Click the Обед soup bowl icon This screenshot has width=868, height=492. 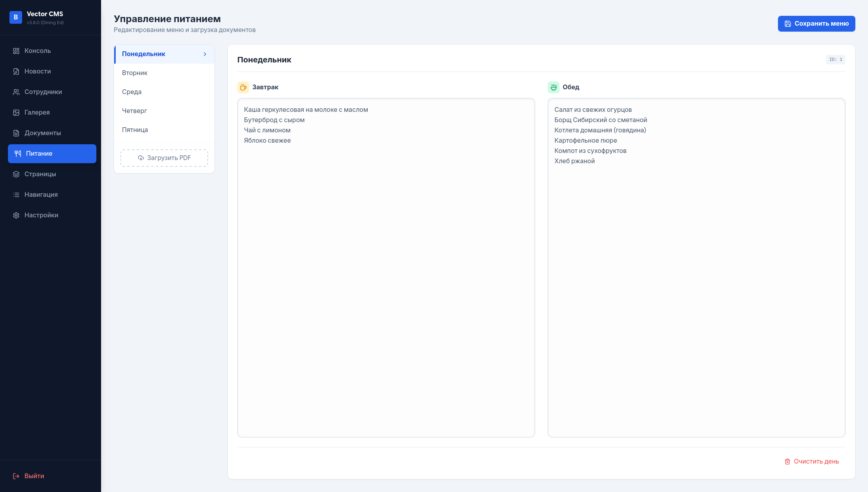click(554, 87)
